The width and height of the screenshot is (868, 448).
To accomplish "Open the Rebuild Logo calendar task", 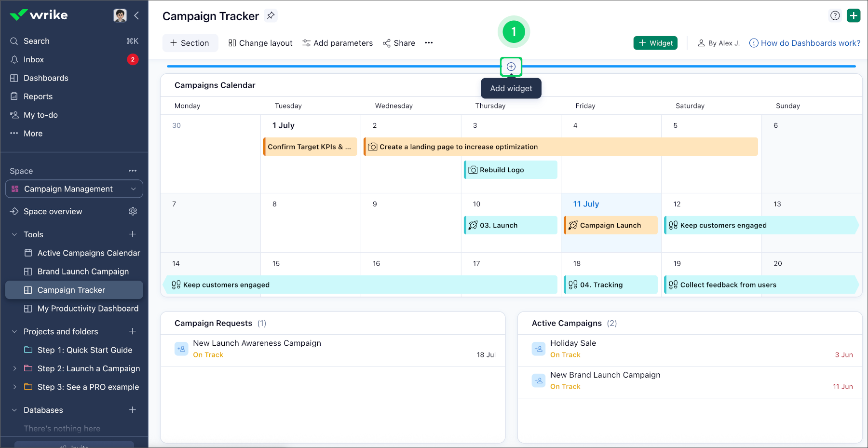I will pyautogui.click(x=510, y=170).
